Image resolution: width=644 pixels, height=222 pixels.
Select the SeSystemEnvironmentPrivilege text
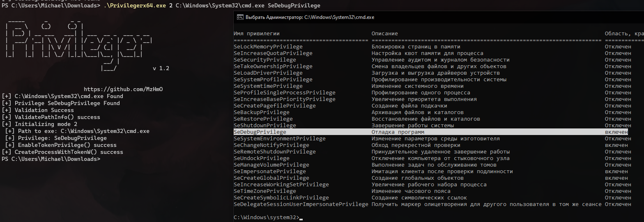pos(280,139)
